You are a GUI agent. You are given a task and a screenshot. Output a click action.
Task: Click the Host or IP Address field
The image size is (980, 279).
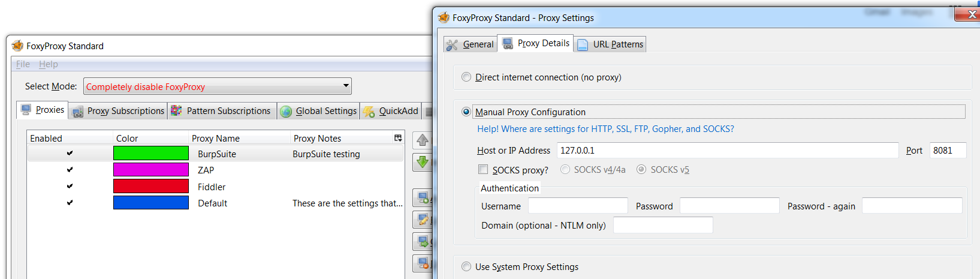point(728,151)
